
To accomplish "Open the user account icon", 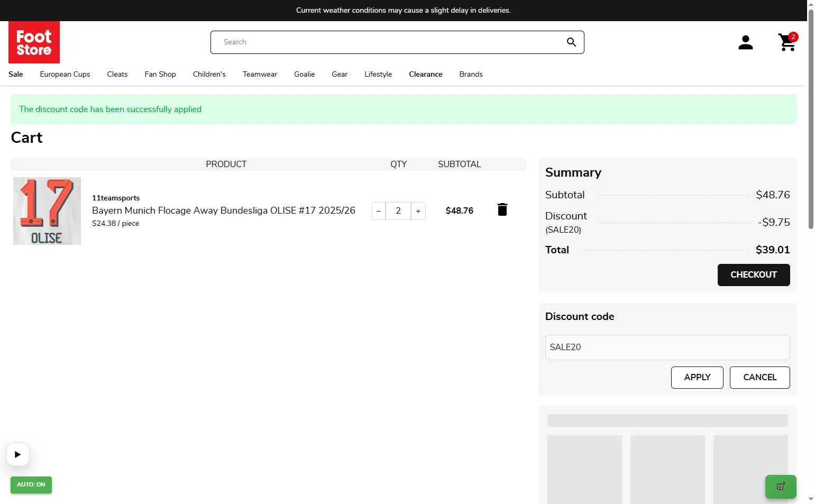I will [x=746, y=42].
